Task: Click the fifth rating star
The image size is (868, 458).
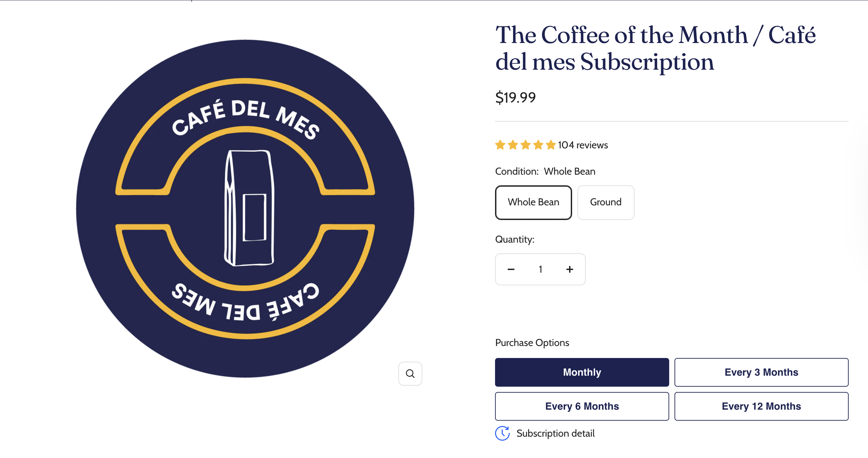Action: click(550, 145)
